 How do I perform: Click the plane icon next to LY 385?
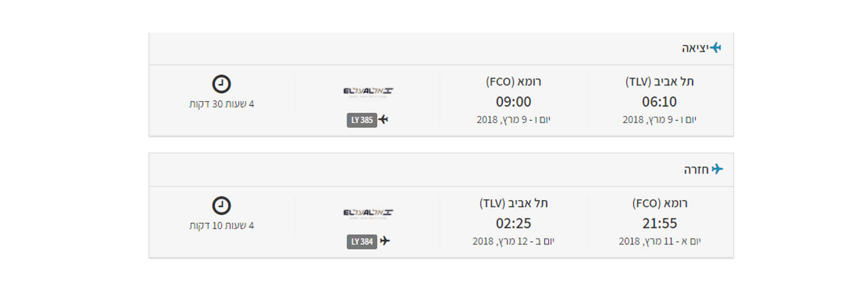383,119
